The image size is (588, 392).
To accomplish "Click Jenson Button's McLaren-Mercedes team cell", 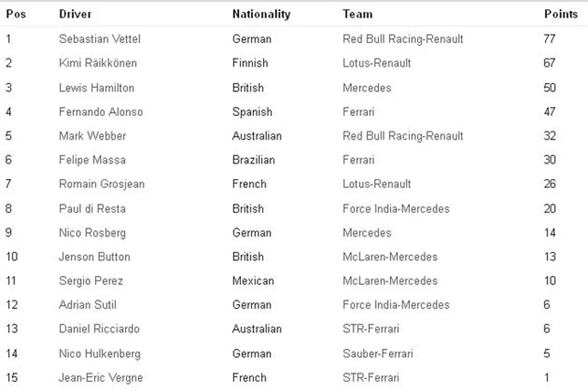I will (x=390, y=257).
